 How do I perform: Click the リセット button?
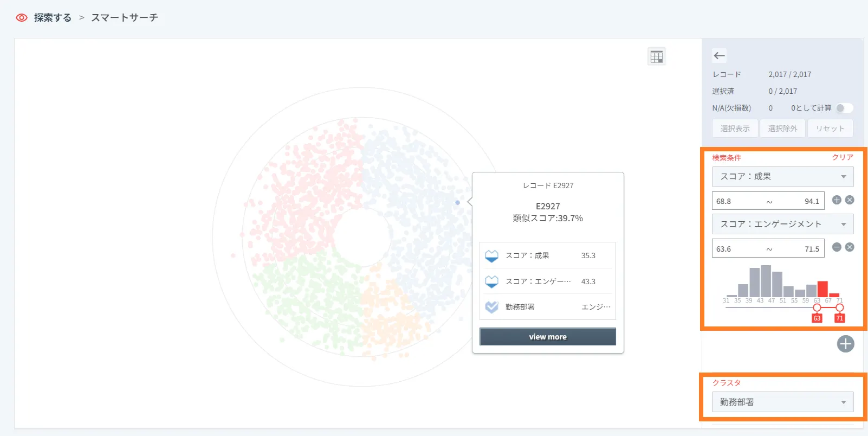(830, 129)
